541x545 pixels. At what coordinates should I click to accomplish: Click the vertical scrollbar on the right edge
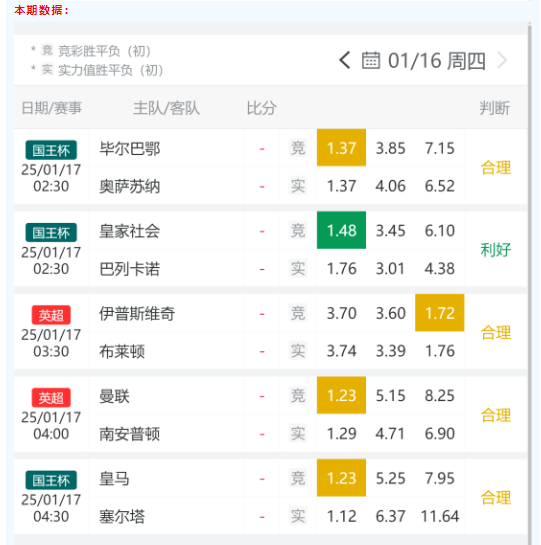click(x=530, y=284)
